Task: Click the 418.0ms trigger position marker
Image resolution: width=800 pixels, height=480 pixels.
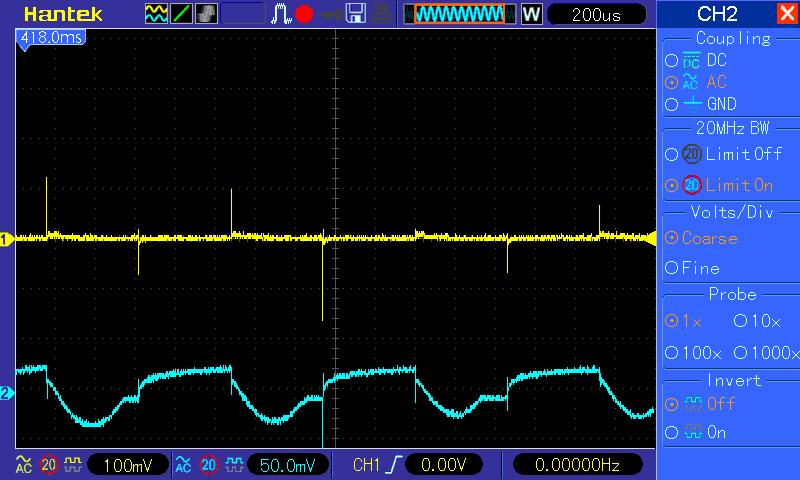Action: click(x=51, y=38)
